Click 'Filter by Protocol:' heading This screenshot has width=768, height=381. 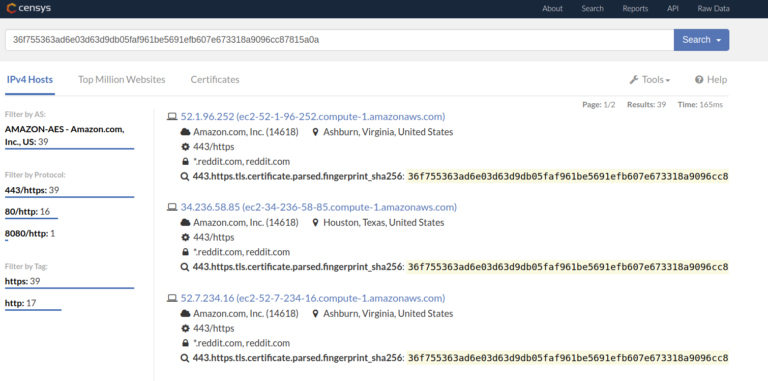35,175
